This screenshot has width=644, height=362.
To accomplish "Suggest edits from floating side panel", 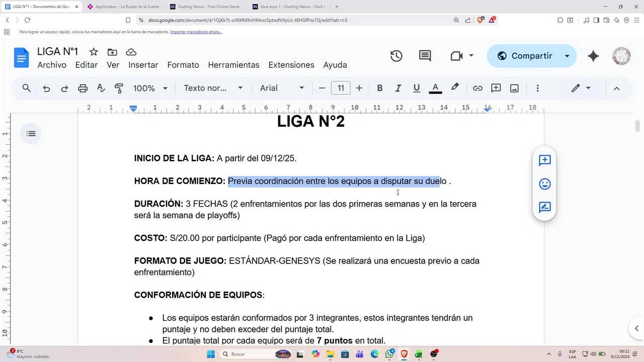I will tap(544, 207).
